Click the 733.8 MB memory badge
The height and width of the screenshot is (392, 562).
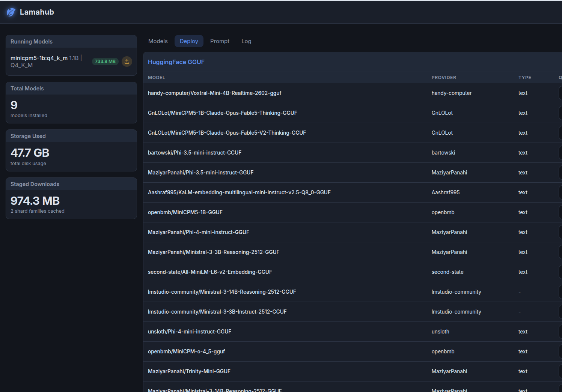(x=105, y=62)
